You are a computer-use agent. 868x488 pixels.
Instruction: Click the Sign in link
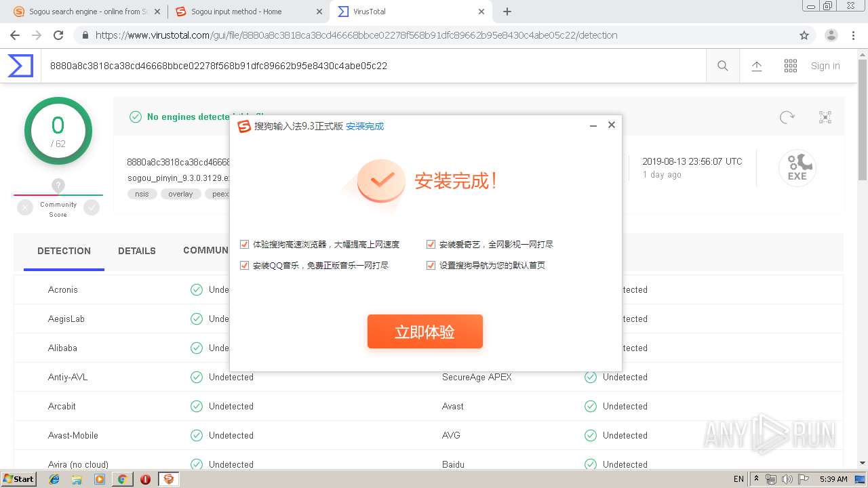tap(825, 66)
